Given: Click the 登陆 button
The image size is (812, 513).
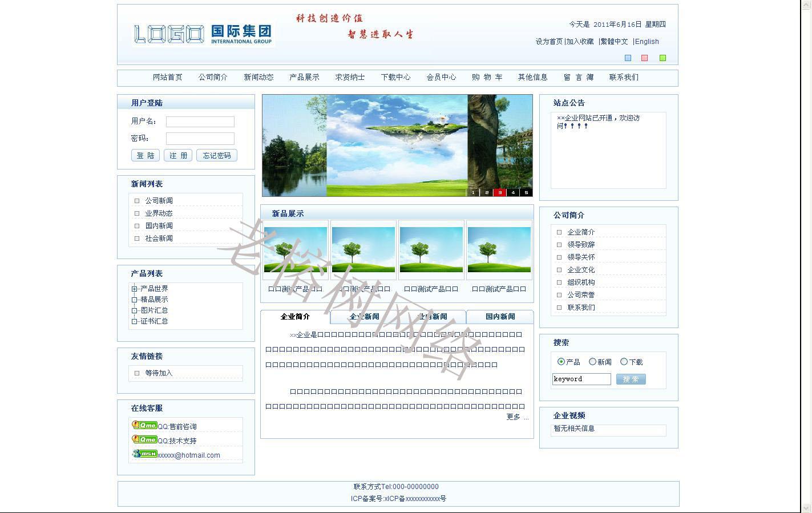Looking at the screenshot, I should point(146,155).
